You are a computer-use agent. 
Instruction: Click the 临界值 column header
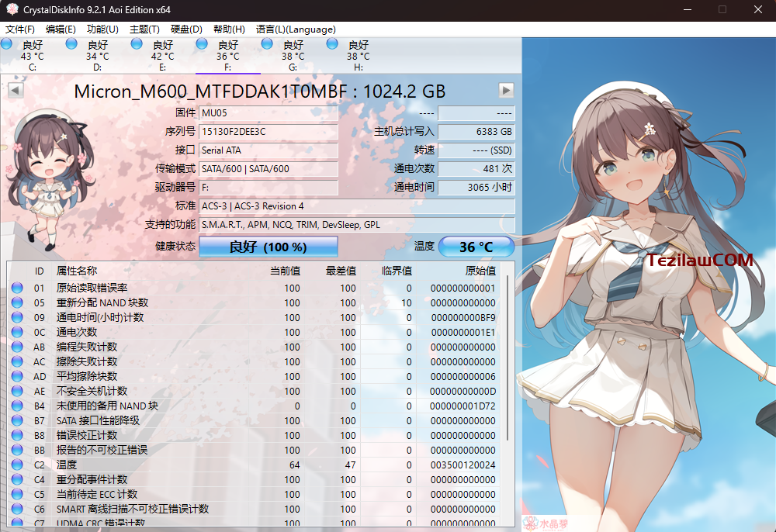(x=397, y=271)
